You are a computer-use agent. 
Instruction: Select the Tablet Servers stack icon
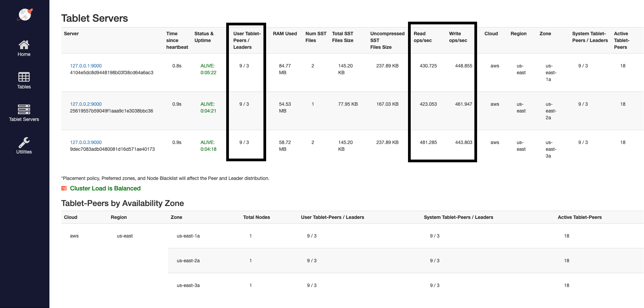point(24,109)
